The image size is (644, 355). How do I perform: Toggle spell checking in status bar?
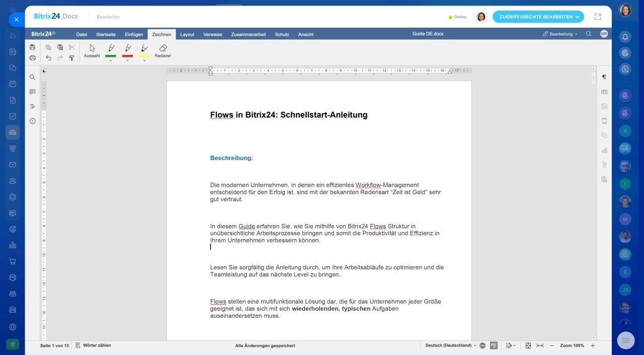click(494, 345)
